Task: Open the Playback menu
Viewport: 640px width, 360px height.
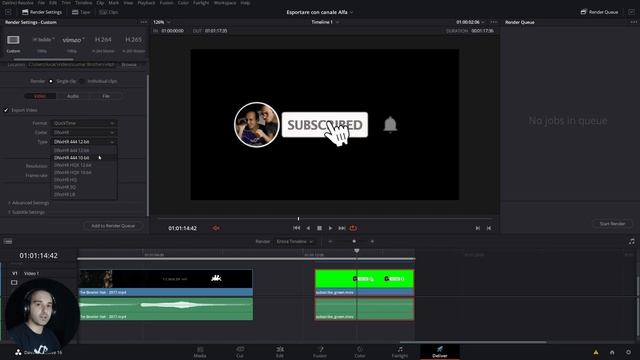Action: point(146,3)
